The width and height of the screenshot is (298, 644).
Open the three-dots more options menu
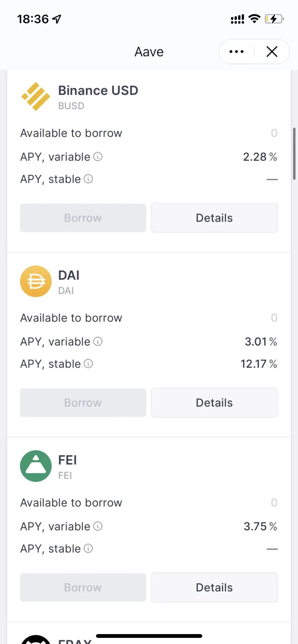(x=236, y=52)
